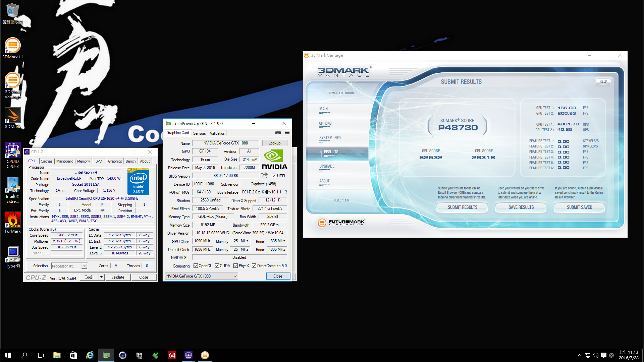Open the Recycle Bin desktop icon
Screen dimensions: 644x362
coord(13,13)
